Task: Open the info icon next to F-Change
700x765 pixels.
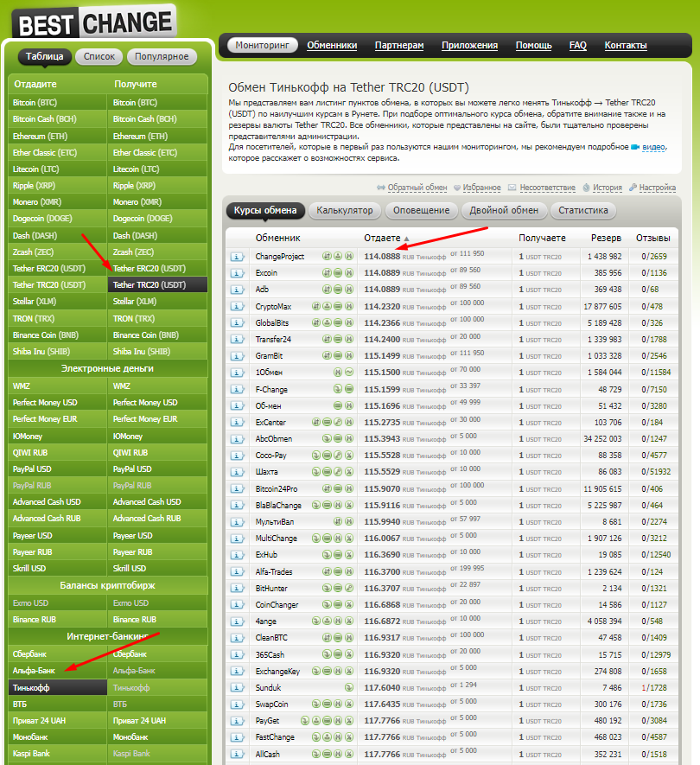Action: [237, 389]
